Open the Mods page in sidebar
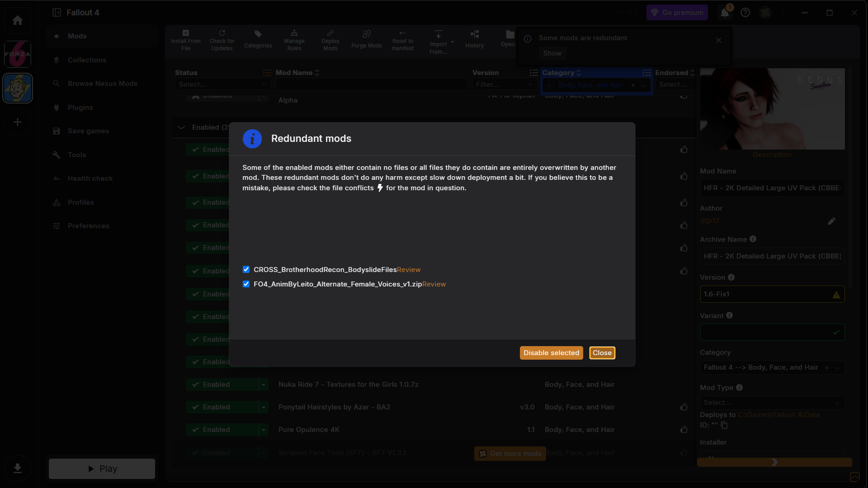Viewport: 868px width, 488px height. (x=102, y=36)
